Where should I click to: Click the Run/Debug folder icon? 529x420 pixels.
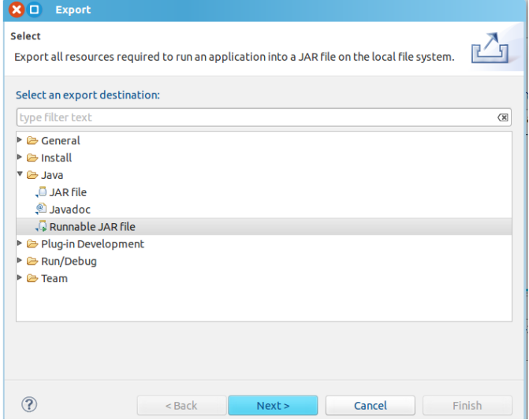(x=32, y=262)
